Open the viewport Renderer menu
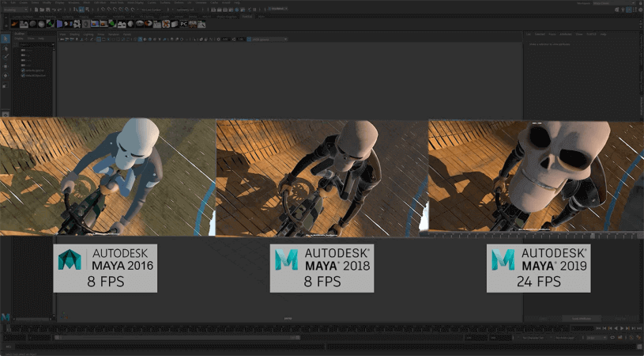 (x=114, y=35)
